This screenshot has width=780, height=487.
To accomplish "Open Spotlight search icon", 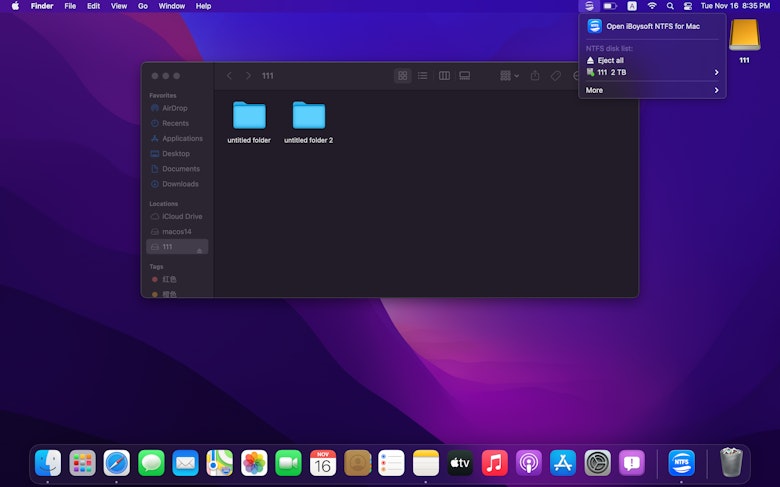I will click(670, 6).
